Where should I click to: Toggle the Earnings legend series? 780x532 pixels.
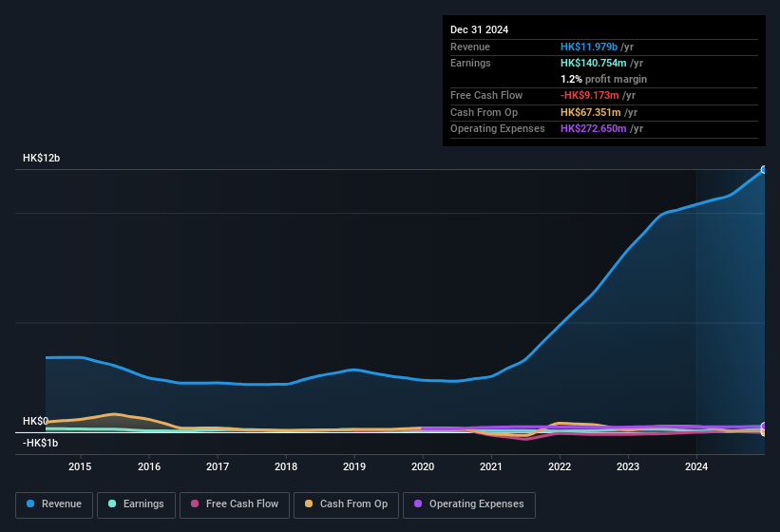[x=136, y=504]
